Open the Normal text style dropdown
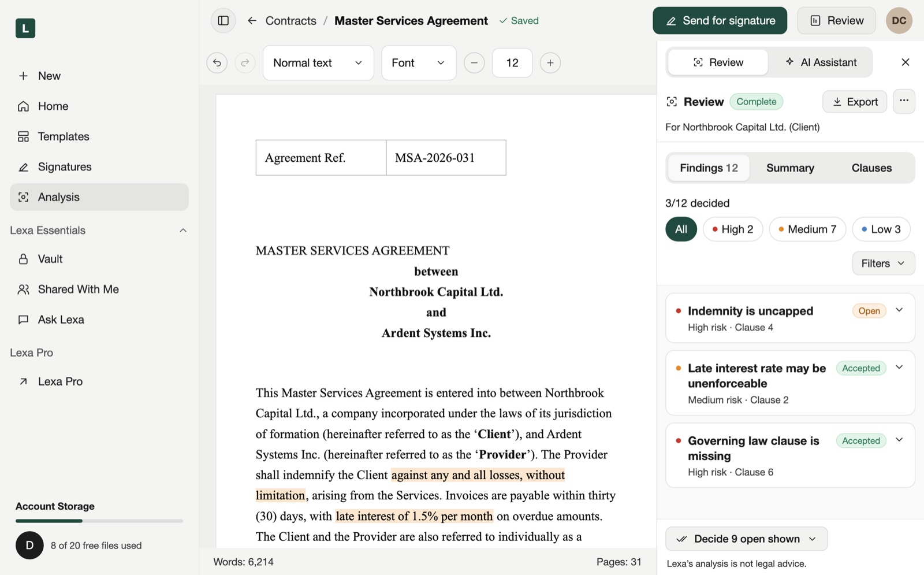The width and height of the screenshot is (924, 575). [x=318, y=63]
